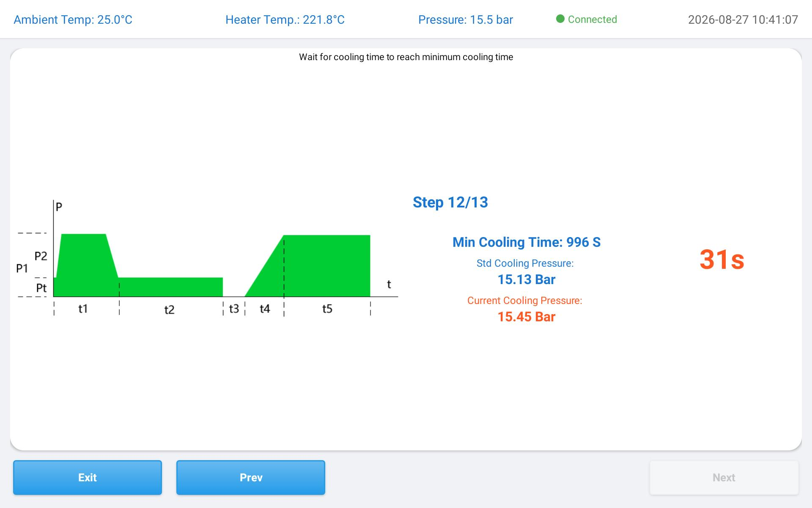This screenshot has width=812, height=508.
Task: Click the t2 segment label on chart
Action: tap(169, 310)
